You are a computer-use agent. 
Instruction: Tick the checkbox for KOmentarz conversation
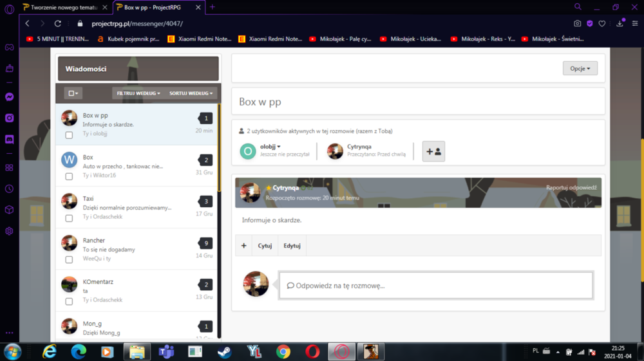click(69, 302)
